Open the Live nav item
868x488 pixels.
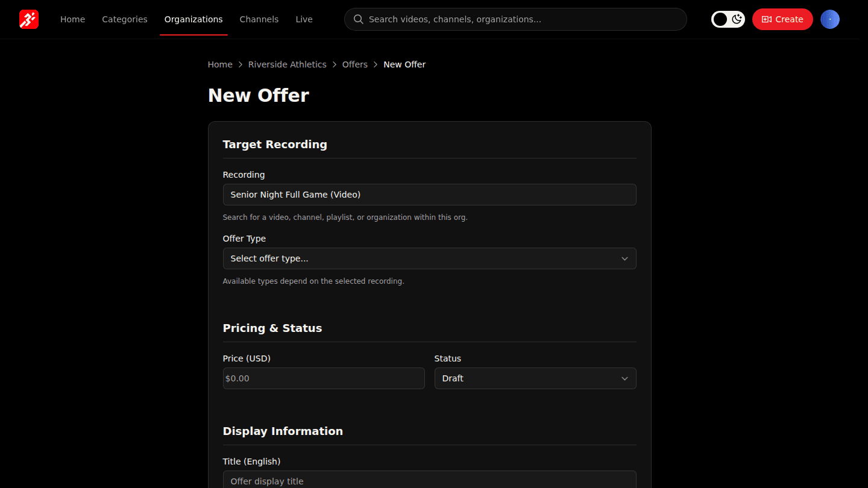tap(304, 19)
